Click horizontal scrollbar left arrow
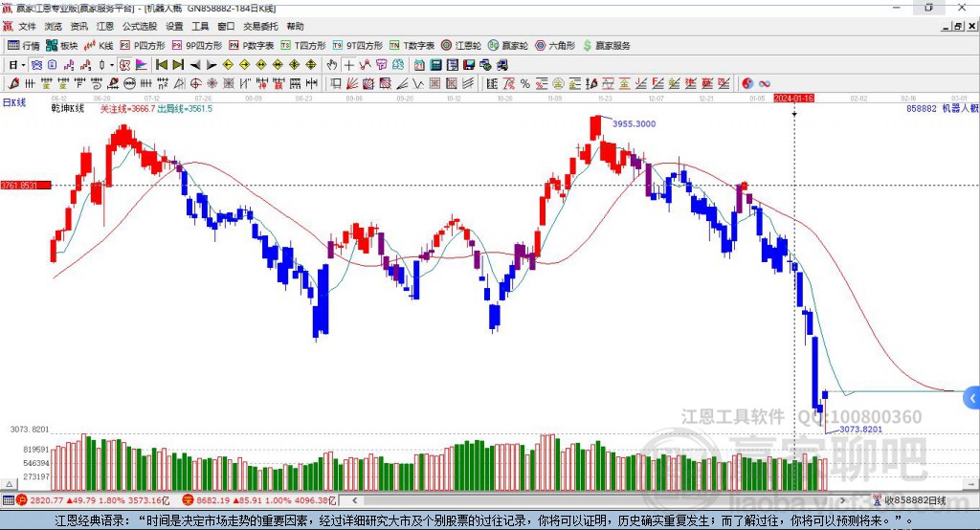 click(355, 500)
